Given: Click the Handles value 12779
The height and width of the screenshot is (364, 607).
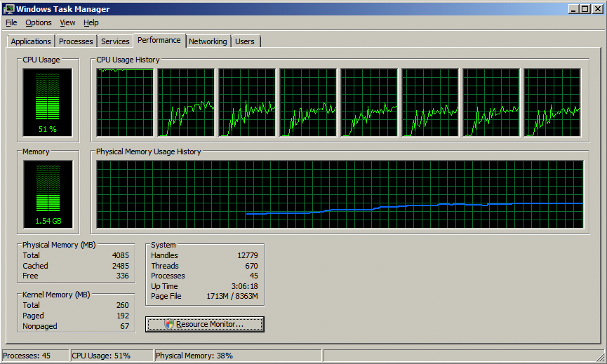Looking at the screenshot, I should click(248, 255).
